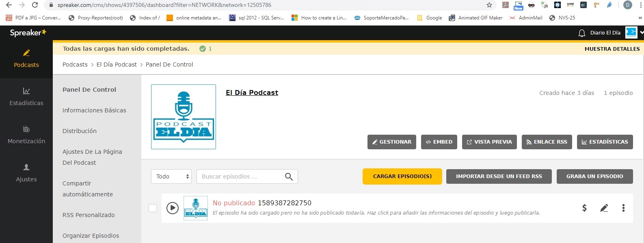The width and height of the screenshot is (644, 243).
Task: Click the Buscar episodios search field
Action: click(240, 176)
